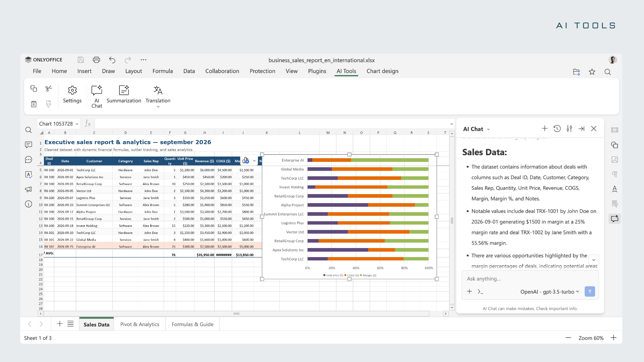Screen dimensions: 644x362
Task: Click the Paste clipboard icon
Action: (34, 104)
